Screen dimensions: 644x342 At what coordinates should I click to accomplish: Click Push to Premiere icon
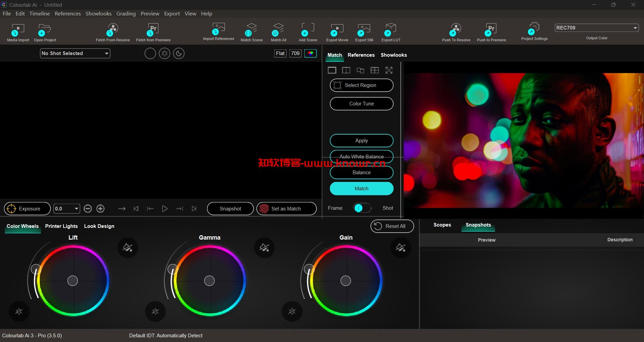pos(491,30)
